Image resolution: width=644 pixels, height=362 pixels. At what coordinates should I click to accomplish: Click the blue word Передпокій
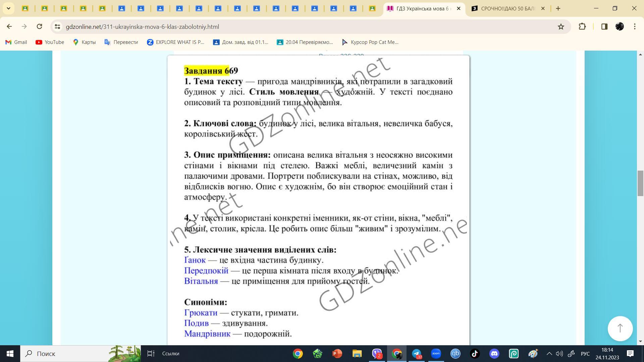pyautogui.click(x=206, y=270)
